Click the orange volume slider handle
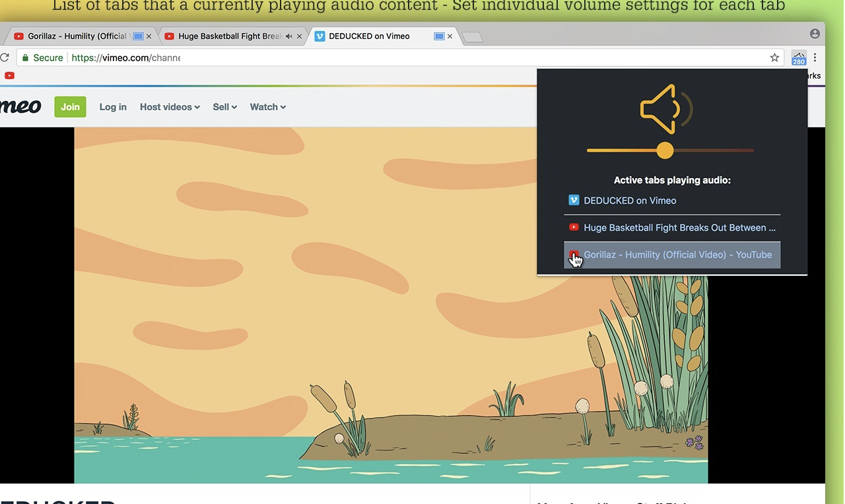845x504 pixels. click(665, 150)
